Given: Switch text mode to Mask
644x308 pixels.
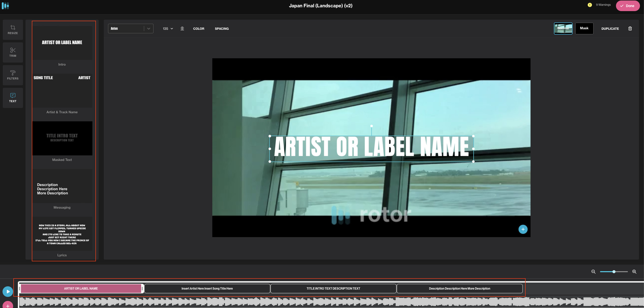Looking at the screenshot, I should click(584, 28).
